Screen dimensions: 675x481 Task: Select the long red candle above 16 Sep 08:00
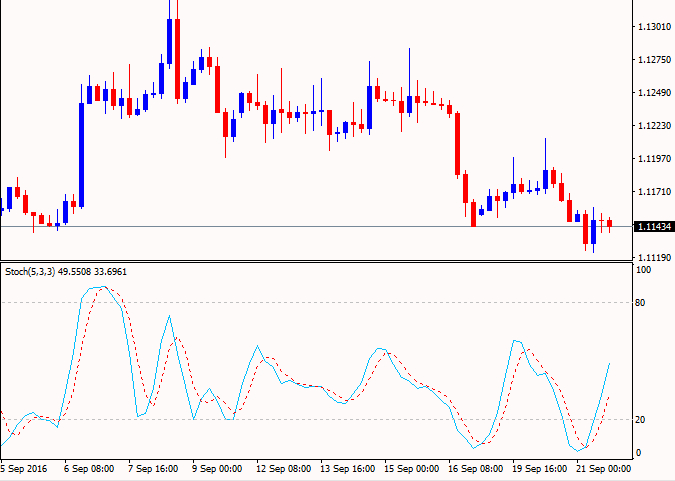pyautogui.click(x=458, y=144)
